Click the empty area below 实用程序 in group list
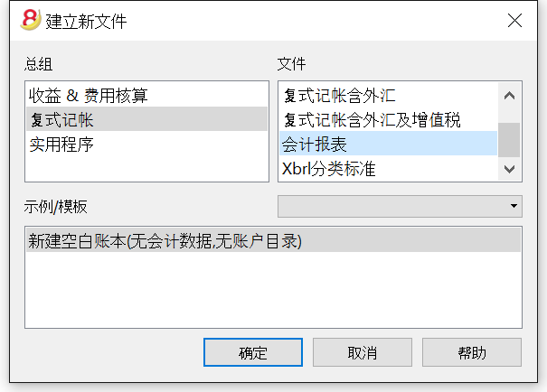This screenshot has width=547, height=392. (x=146, y=168)
